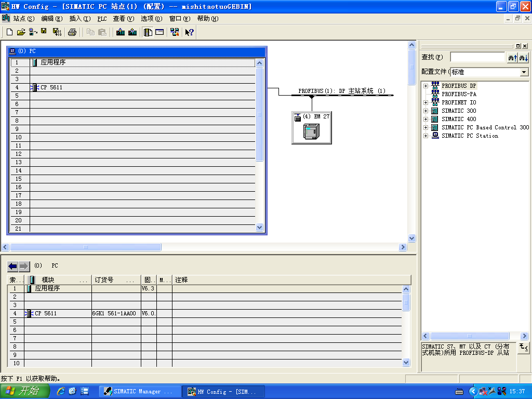Click order number 6GK1 561-1AA00 cell
The image size is (532, 399).
[x=116, y=313]
